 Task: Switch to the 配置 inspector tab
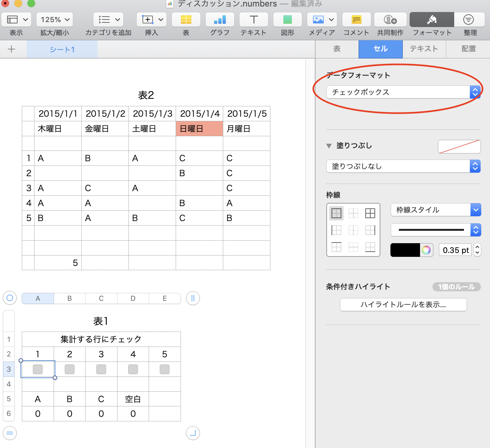coord(468,49)
